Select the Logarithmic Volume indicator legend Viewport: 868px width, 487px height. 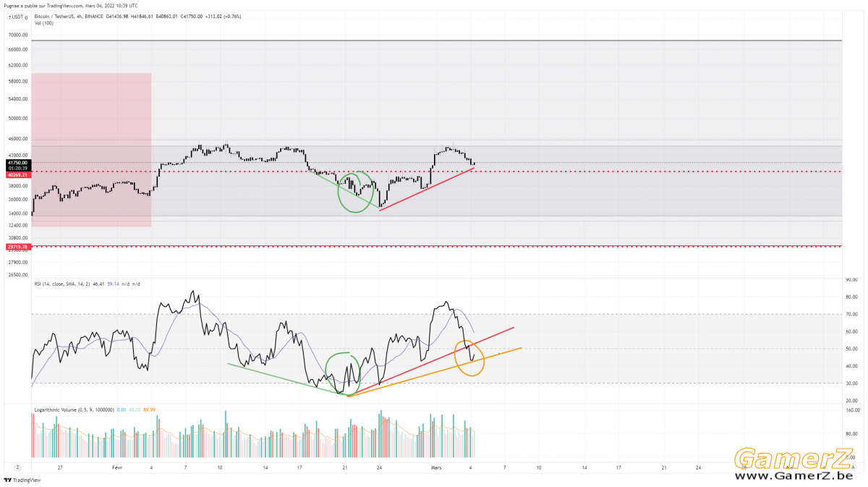click(74, 410)
